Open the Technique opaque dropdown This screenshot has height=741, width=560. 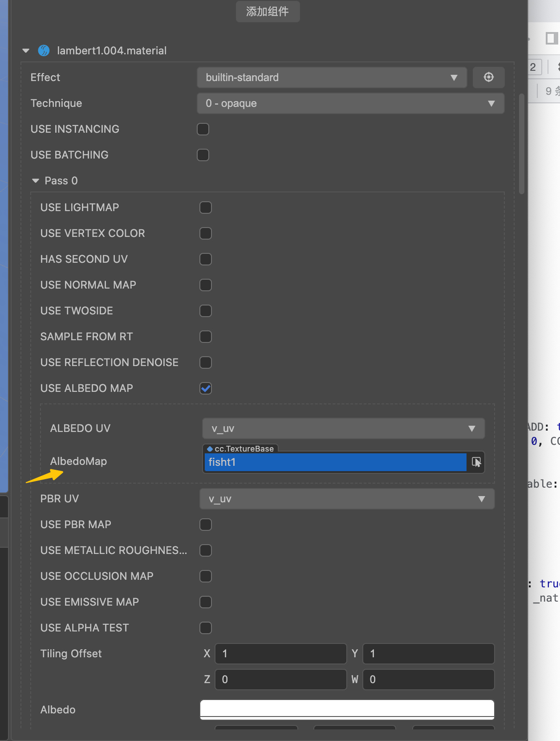[x=350, y=103]
